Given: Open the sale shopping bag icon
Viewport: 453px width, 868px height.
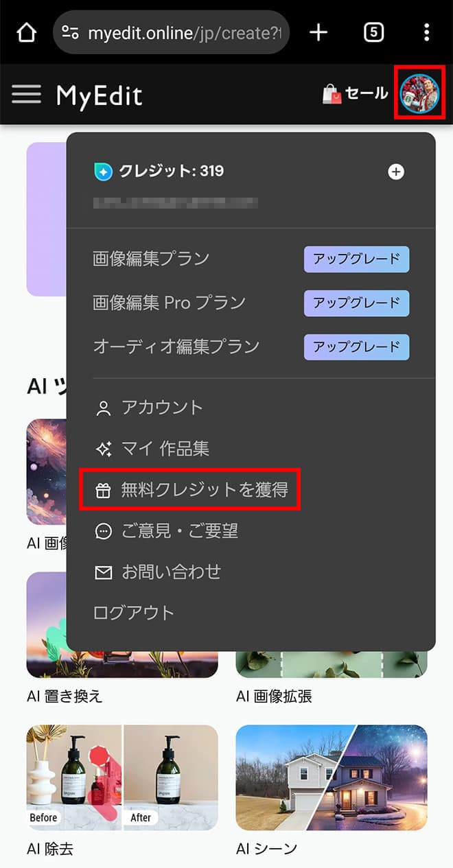Looking at the screenshot, I should click(x=332, y=94).
